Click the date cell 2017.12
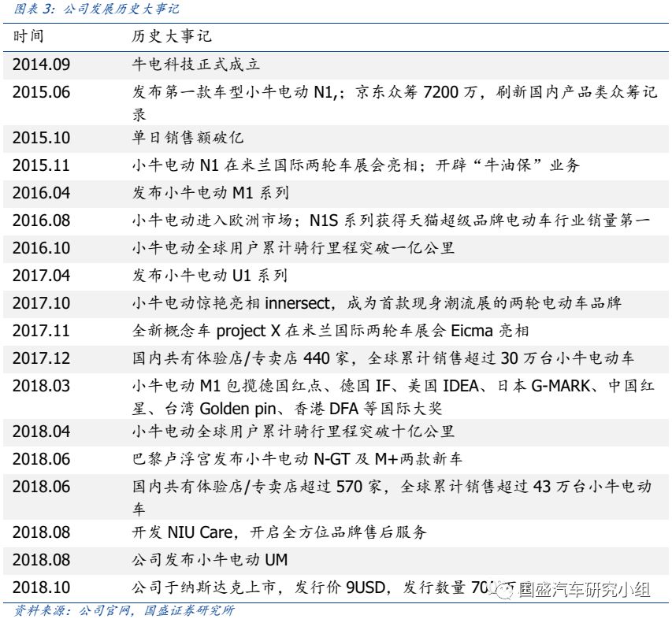The image size is (672, 619). click(x=41, y=358)
